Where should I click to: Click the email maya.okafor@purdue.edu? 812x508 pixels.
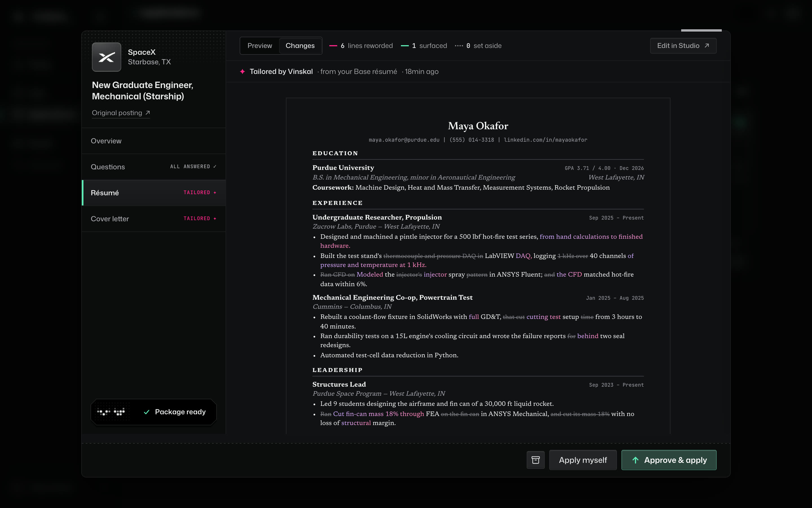404,140
